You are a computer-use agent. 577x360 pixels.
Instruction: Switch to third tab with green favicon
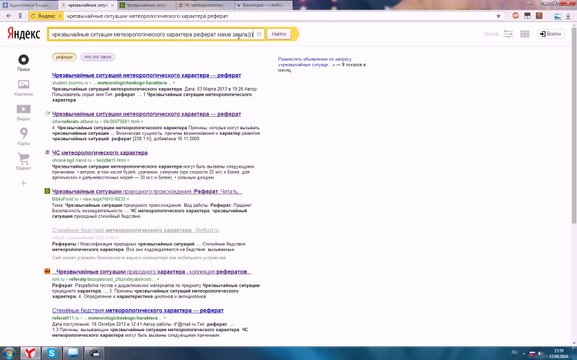(x=146, y=5)
